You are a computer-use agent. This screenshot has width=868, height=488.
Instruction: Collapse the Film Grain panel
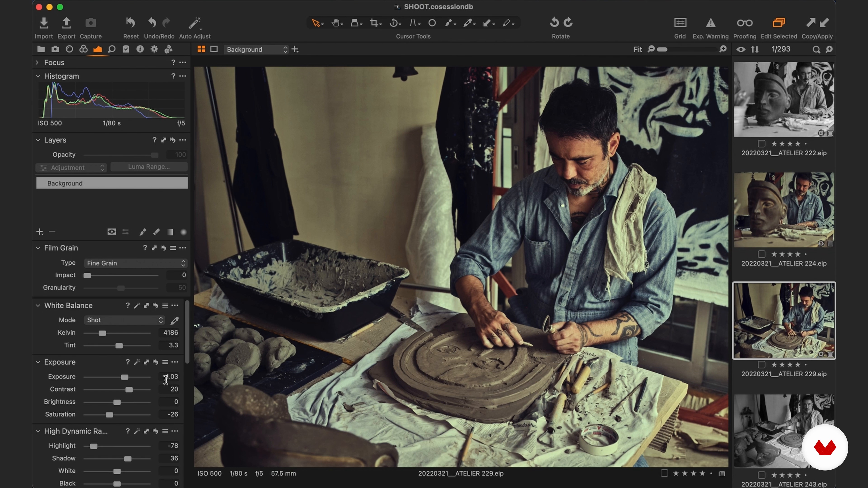point(38,248)
